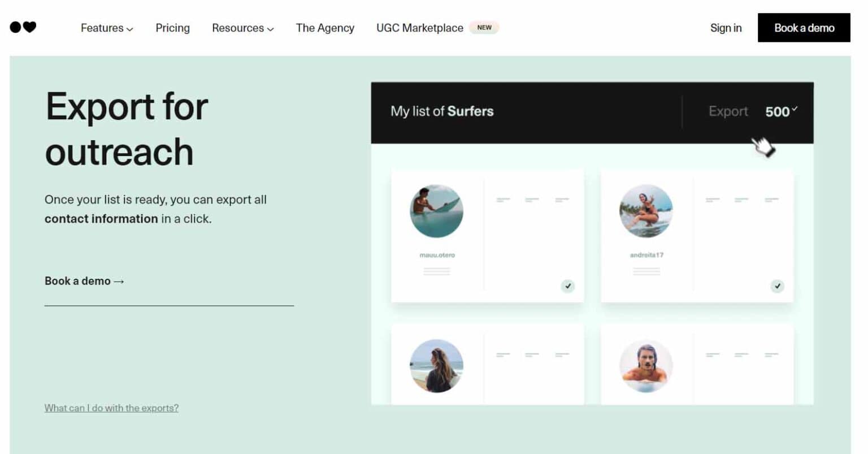Toggle the checkmark on the mauu.otero card
Viewport: 868px width, 454px height.
[567, 286]
